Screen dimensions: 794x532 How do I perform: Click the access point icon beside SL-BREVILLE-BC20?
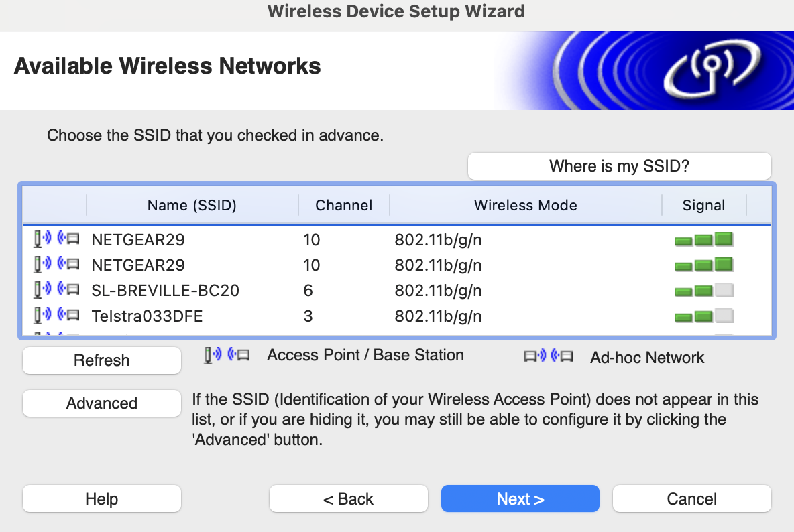tap(57, 291)
